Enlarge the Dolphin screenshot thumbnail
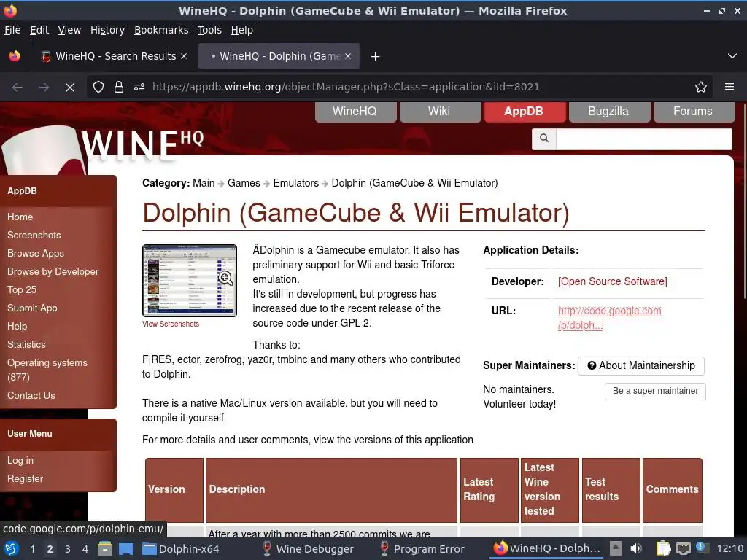 [x=189, y=281]
